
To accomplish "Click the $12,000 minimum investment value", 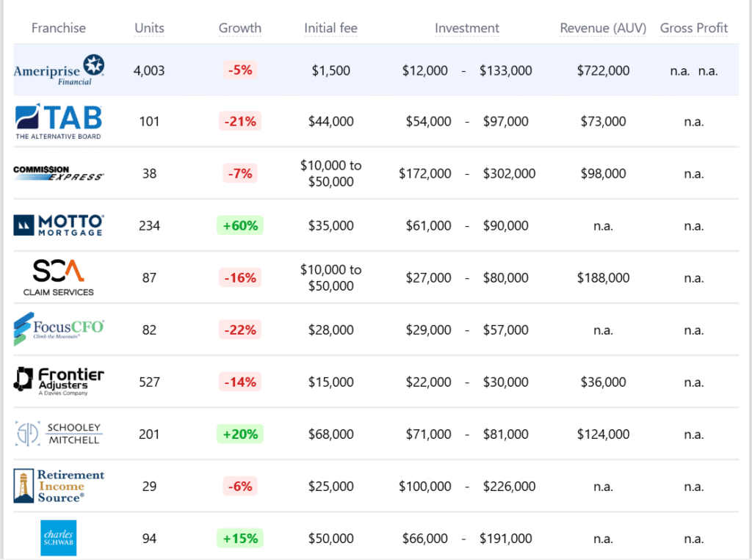I will (425, 70).
